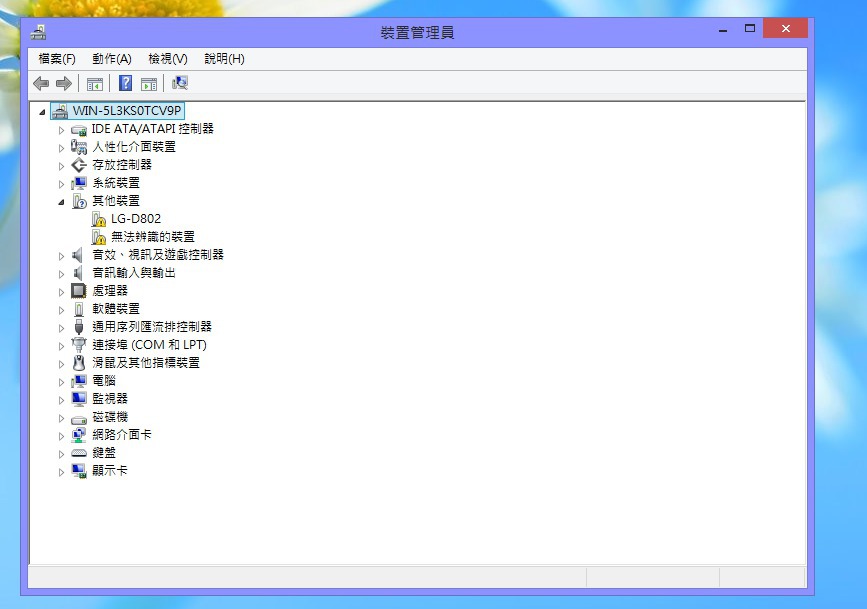This screenshot has width=867, height=609.
Task: Select the 音訊輸入與輸出 label
Action: pos(134,273)
